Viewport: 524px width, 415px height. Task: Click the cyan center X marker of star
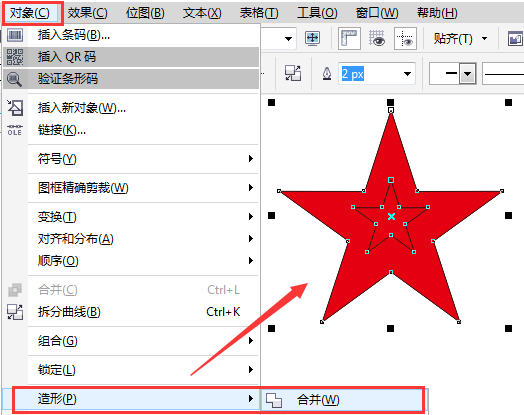pyautogui.click(x=391, y=217)
